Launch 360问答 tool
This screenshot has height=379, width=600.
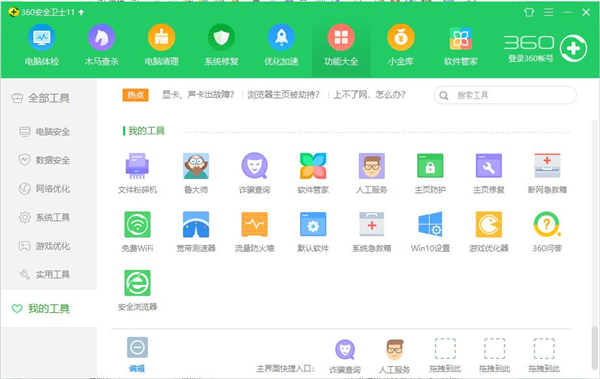tap(547, 232)
